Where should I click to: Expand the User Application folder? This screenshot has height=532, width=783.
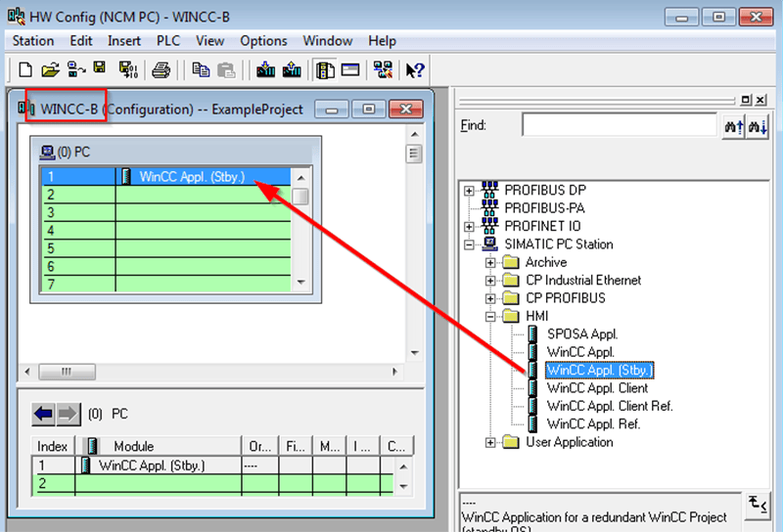(x=490, y=442)
